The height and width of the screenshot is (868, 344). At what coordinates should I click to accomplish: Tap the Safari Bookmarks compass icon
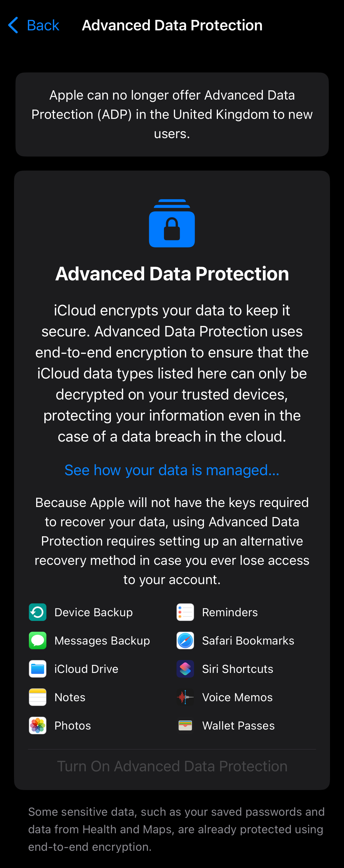tap(185, 640)
